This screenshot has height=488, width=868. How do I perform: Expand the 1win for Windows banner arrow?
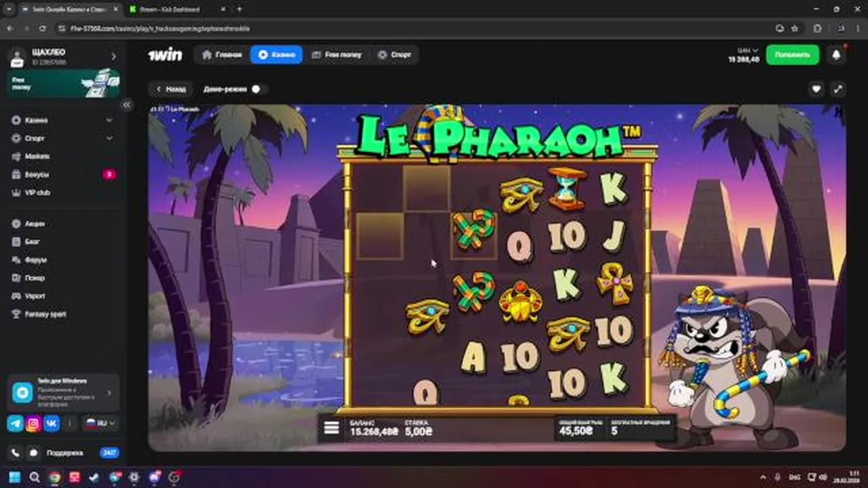coord(109,392)
